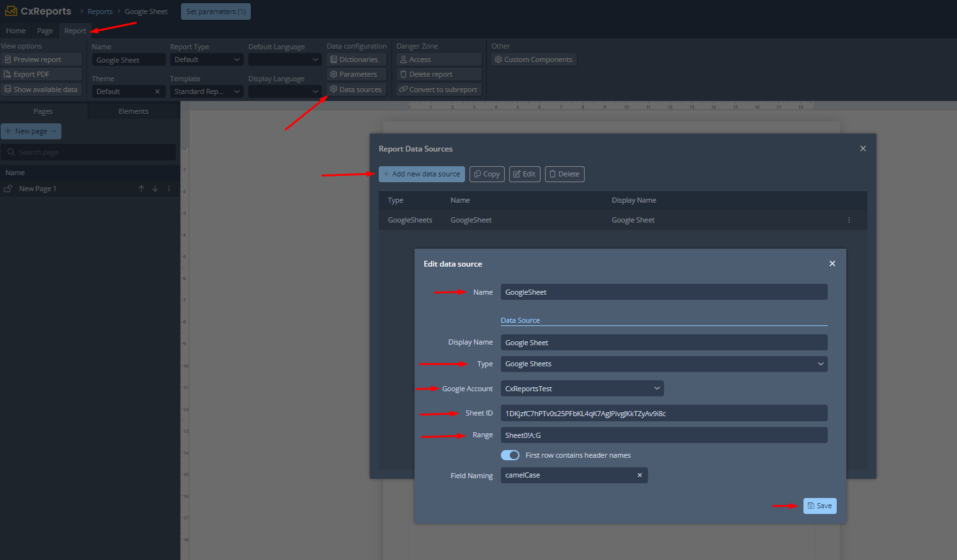Click the CxReports logo icon
957x560 pixels.
click(11, 11)
